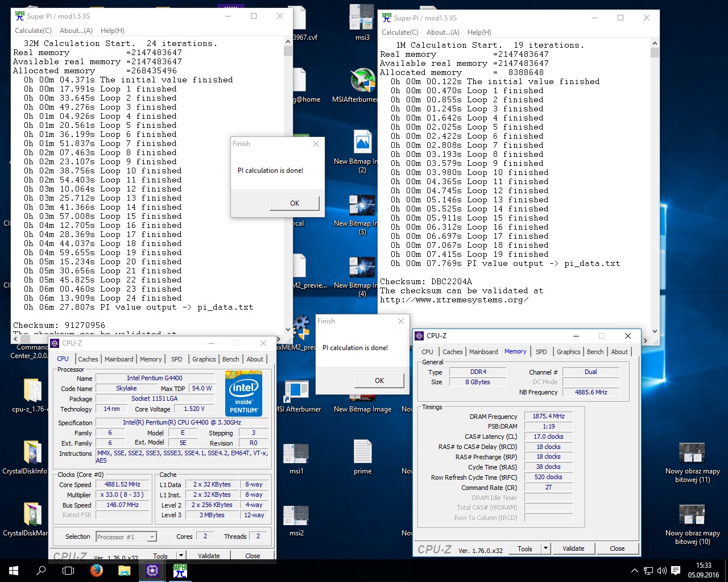Click Checksum: DBC2204A text
This screenshot has width=728, height=582.
coord(426,281)
